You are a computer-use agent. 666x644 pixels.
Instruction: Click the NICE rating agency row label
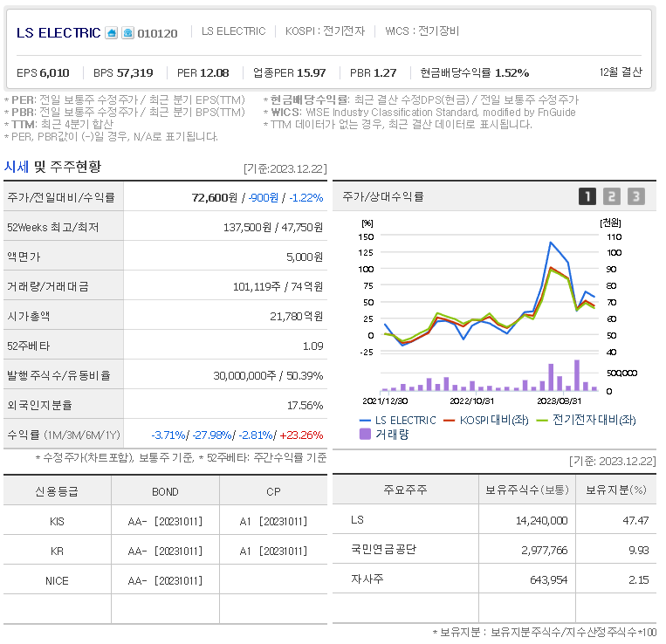[x=57, y=581]
